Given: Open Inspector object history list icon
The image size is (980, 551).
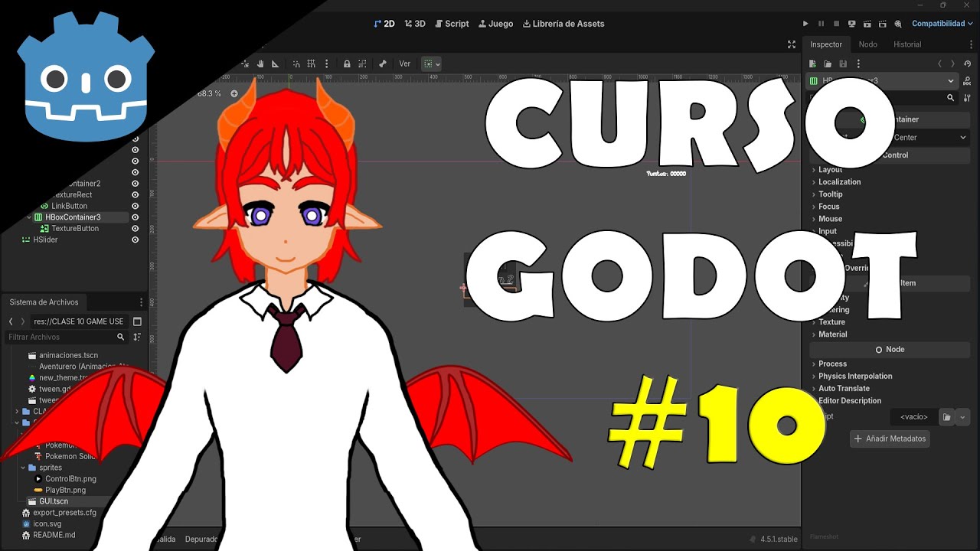Looking at the screenshot, I should [x=968, y=64].
